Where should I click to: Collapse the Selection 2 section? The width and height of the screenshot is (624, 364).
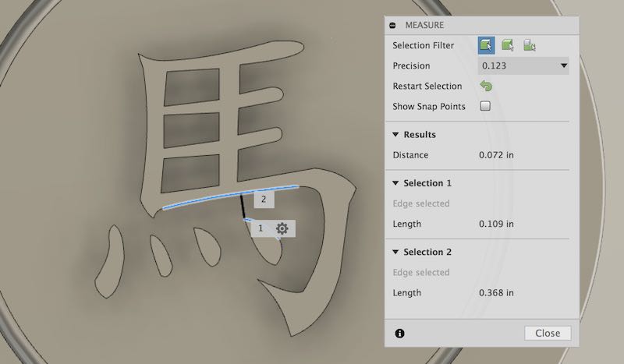point(395,252)
